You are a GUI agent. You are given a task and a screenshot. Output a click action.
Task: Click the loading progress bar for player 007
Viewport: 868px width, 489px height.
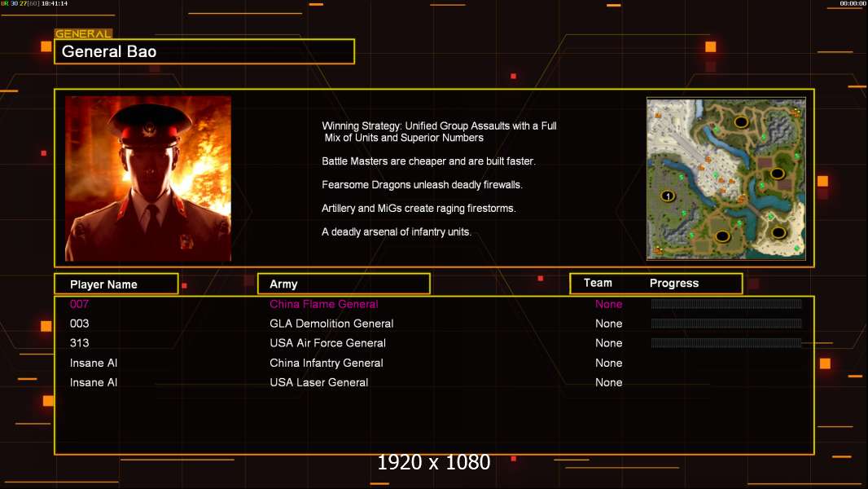726,303
